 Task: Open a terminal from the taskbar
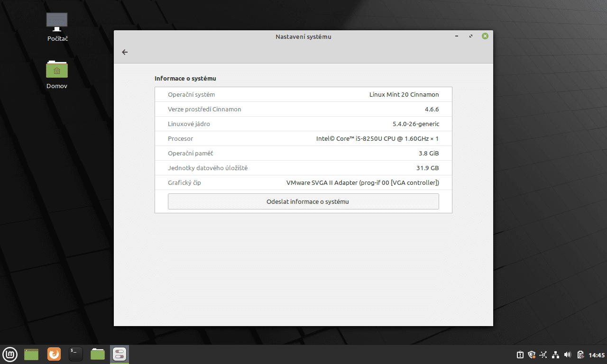coord(75,354)
